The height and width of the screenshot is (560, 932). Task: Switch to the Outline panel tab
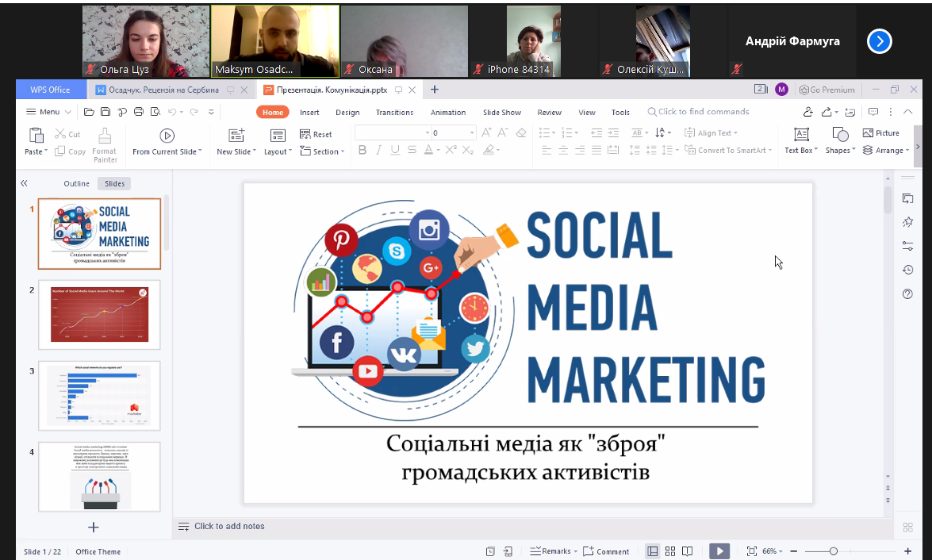point(77,183)
